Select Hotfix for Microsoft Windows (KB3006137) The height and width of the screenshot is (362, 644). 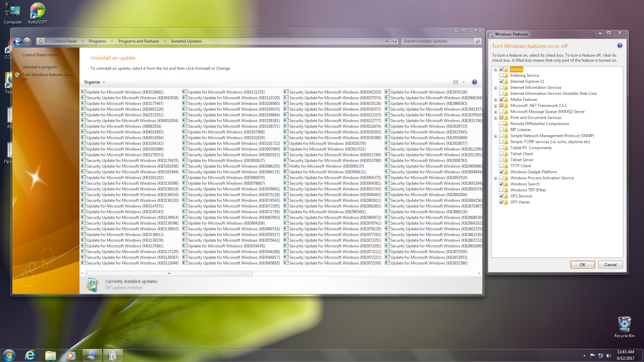coord(324,166)
